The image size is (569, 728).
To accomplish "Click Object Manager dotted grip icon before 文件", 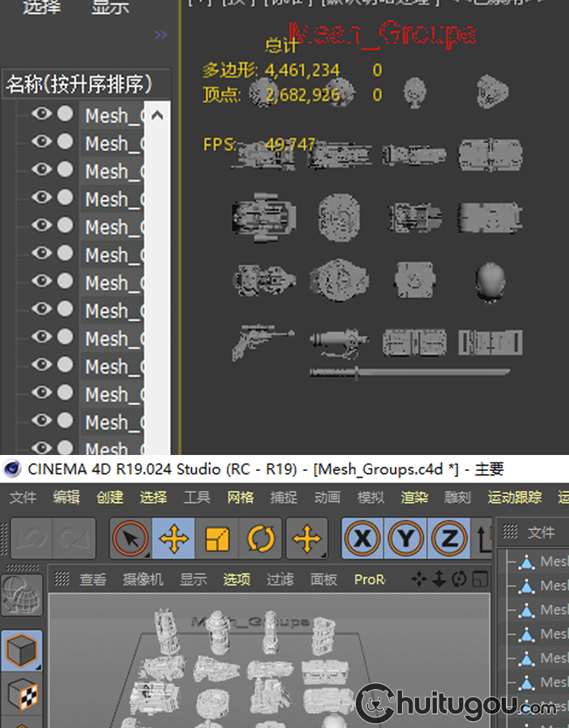I will pos(510,532).
